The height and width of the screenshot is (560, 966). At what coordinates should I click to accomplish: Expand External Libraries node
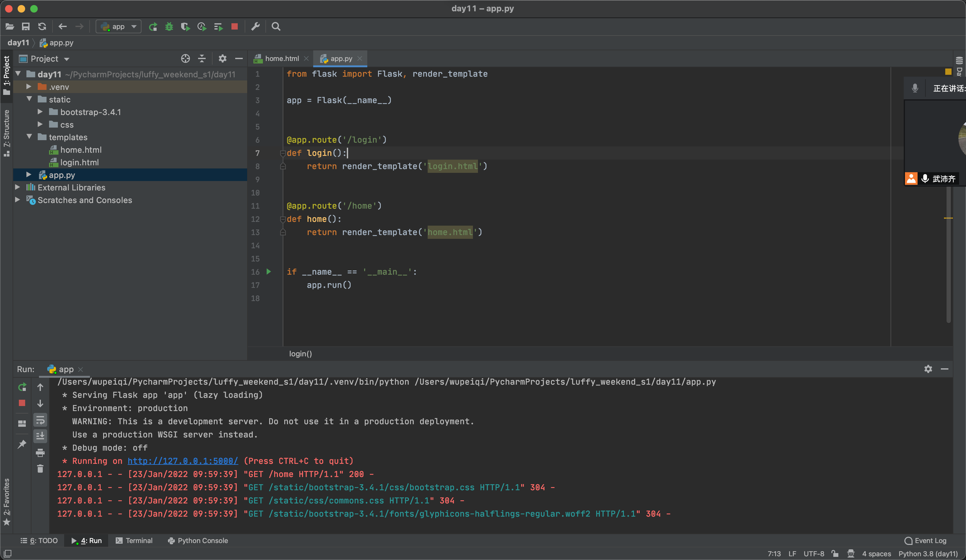[18, 187]
